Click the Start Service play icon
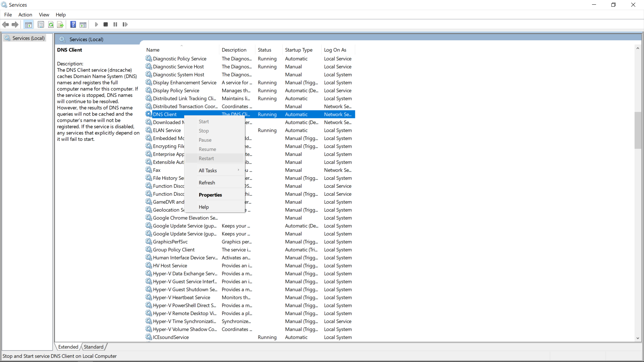644x362 pixels. tap(96, 24)
